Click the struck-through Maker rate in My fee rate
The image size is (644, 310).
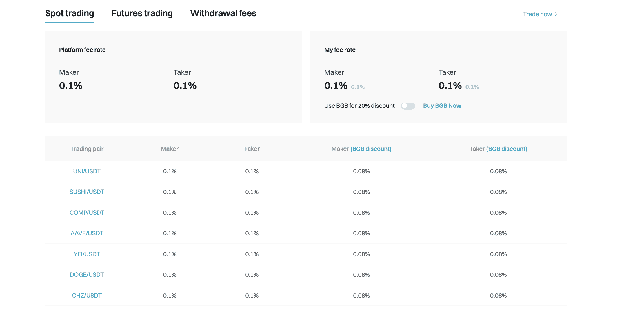358,87
